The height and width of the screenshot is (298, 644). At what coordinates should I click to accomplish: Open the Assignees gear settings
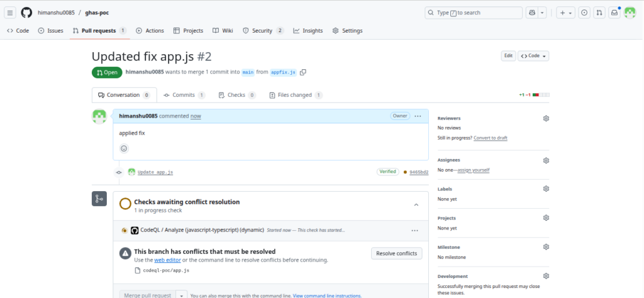click(546, 160)
